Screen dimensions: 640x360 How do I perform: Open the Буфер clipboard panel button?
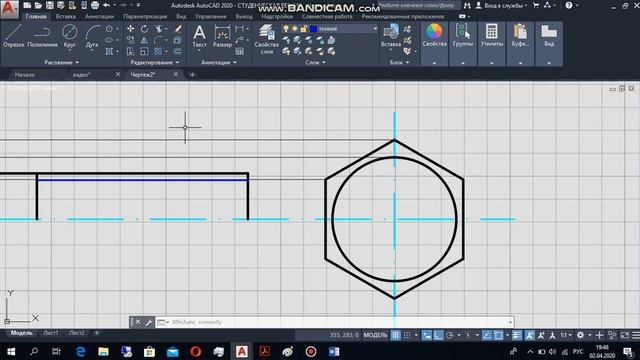[x=520, y=44]
